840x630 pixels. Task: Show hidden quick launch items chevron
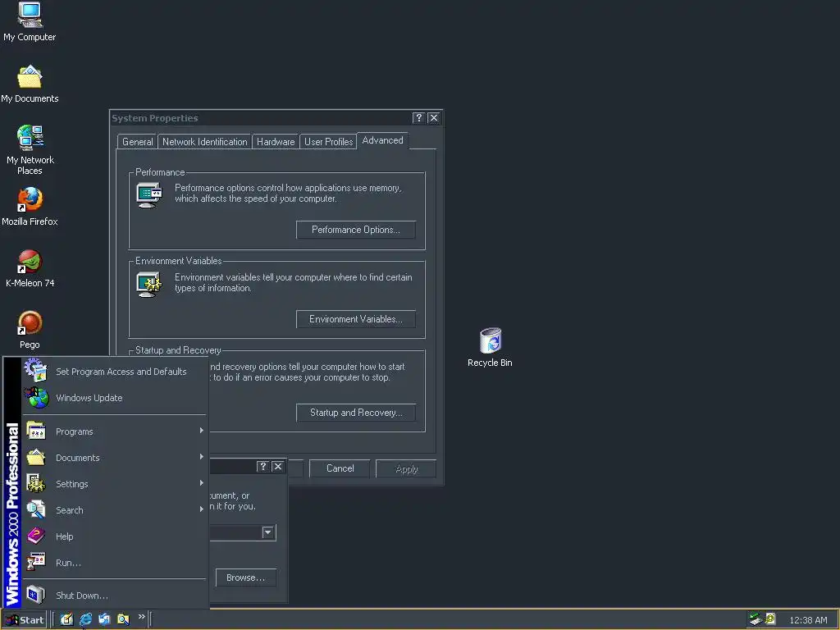[x=141, y=617]
